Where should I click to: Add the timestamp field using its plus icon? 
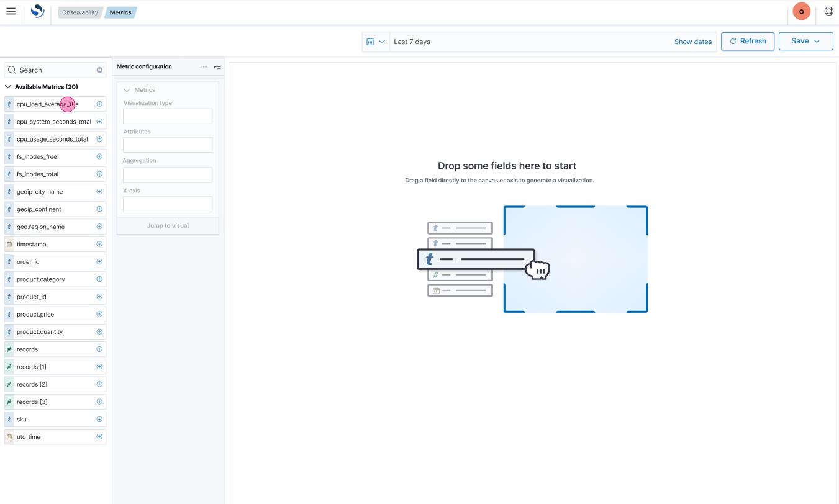[99, 243]
